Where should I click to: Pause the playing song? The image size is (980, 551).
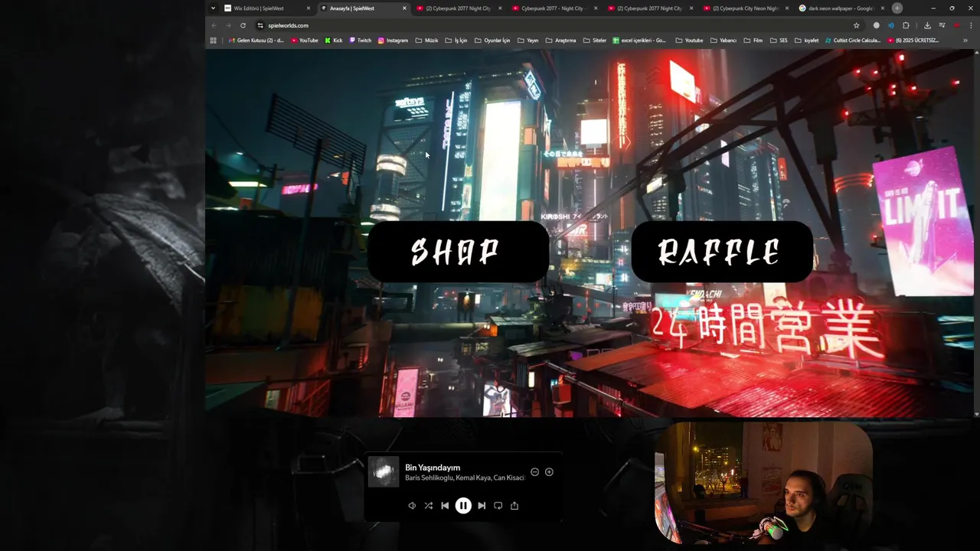[x=463, y=505]
